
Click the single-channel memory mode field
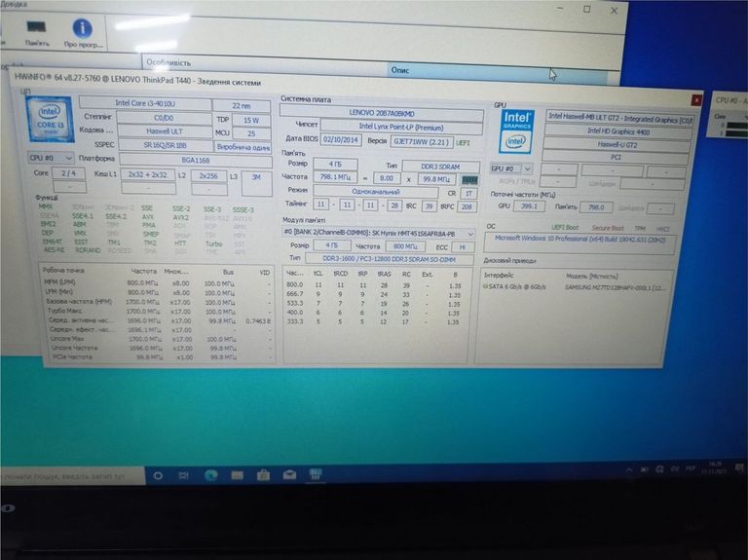[x=376, y=192]
